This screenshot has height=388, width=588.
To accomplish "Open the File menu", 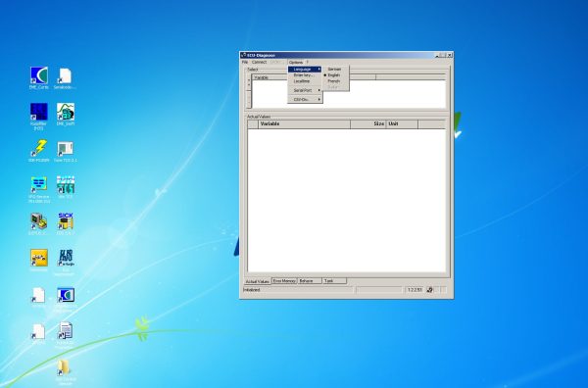I will coord(245,63).
